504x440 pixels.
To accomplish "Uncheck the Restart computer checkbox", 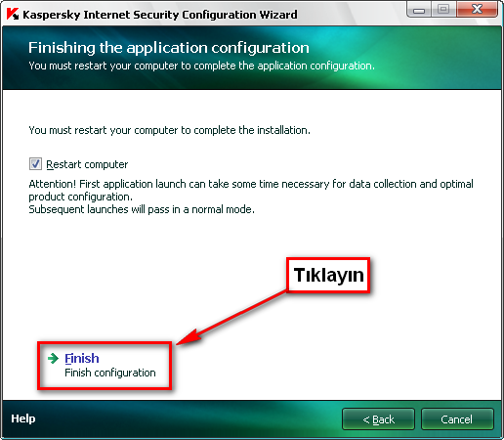I will [35, 163].
